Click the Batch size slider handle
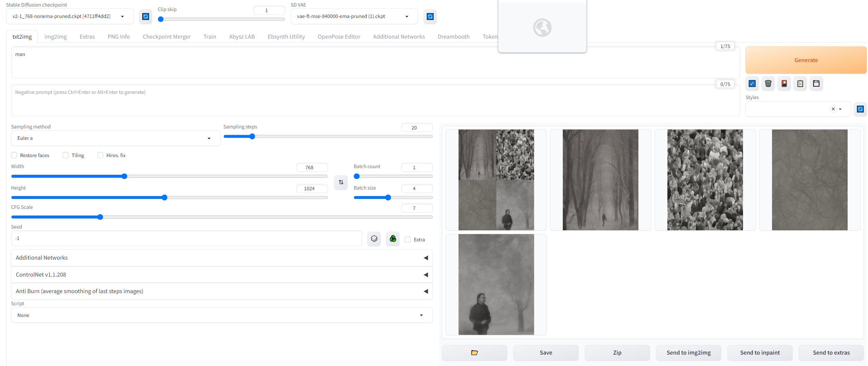This screenshot has width=868, height=366. click(388, 198)
